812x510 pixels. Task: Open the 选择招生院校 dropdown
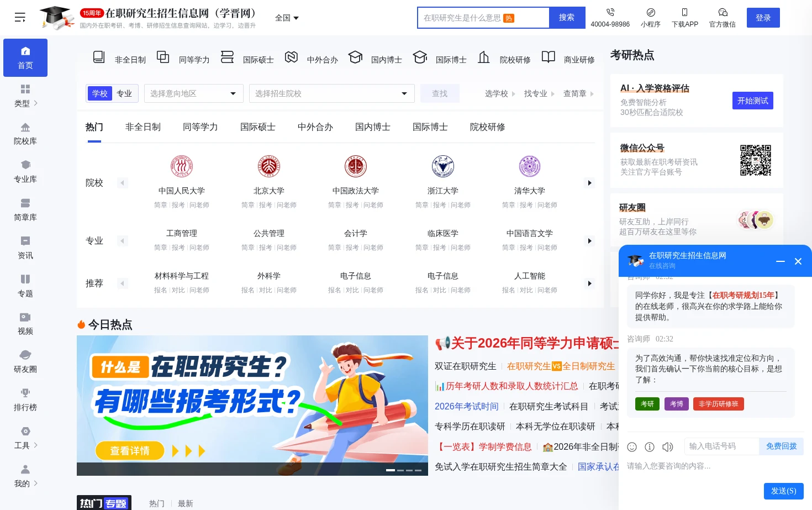[332, 93]
